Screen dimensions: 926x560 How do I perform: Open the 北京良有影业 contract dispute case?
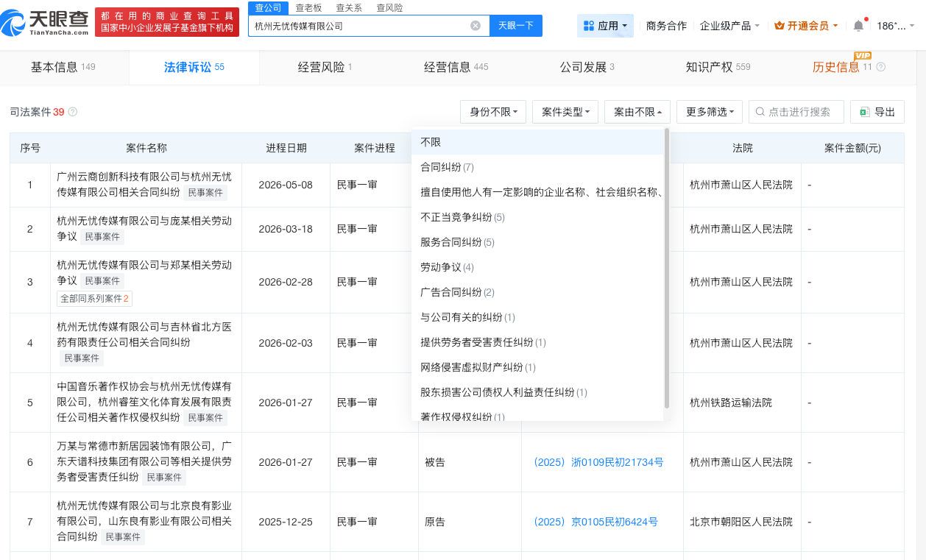pos(144,521)
